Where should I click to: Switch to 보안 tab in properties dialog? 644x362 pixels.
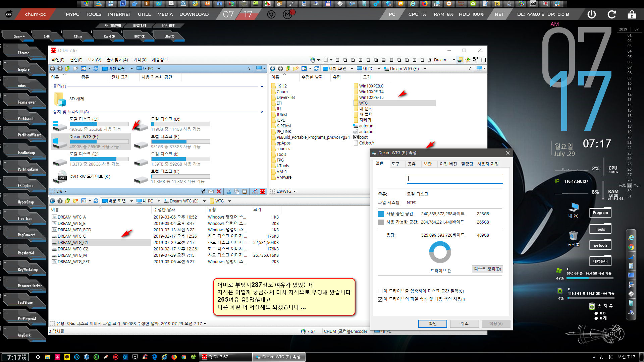[428, 164]
